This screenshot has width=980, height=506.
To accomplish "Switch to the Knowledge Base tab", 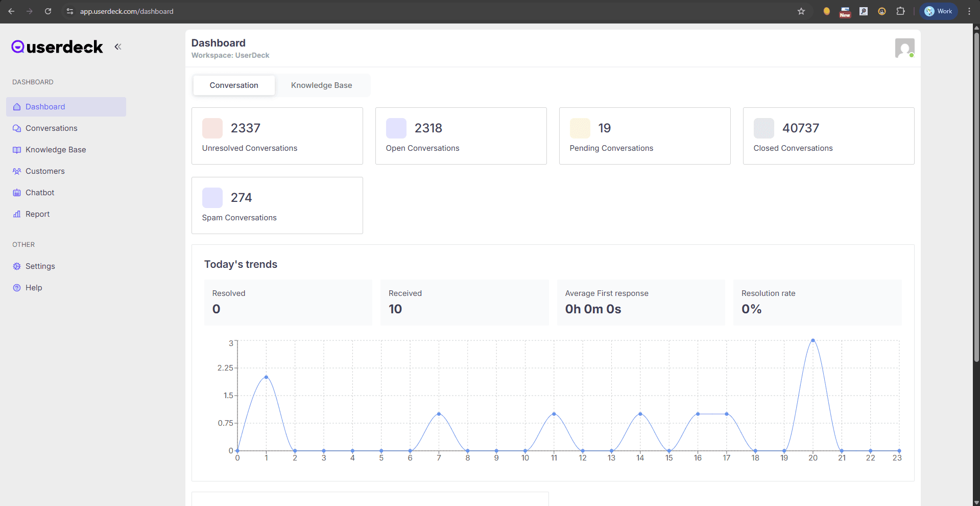I will pos(321,85).
